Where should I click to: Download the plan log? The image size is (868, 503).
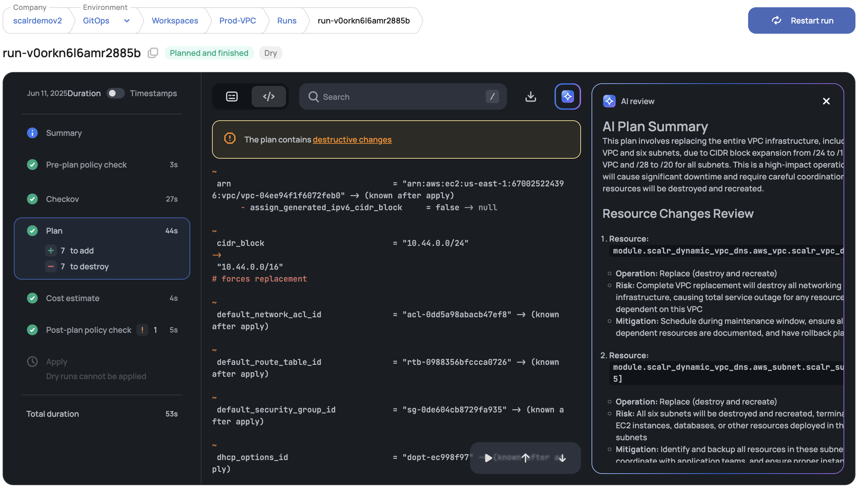pyautogui.click(x=530, y=97)
